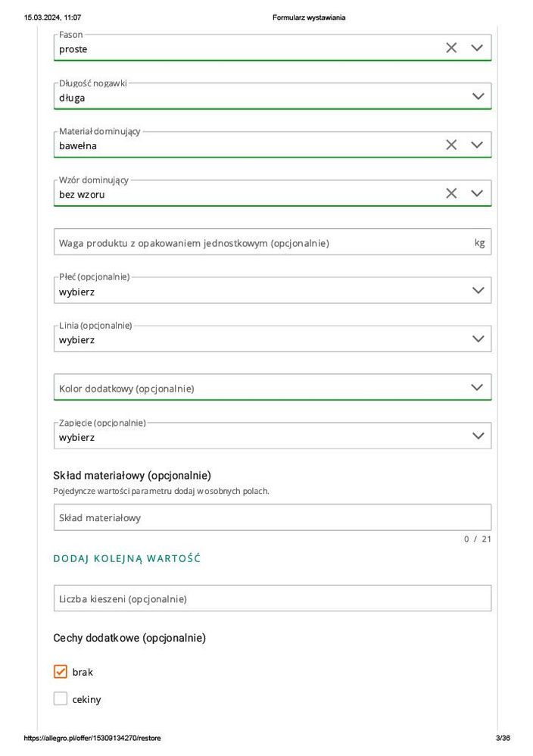Open the Fason dropdown arrow
The width and height of the screenshot is (533, 756).
[477, 48]
